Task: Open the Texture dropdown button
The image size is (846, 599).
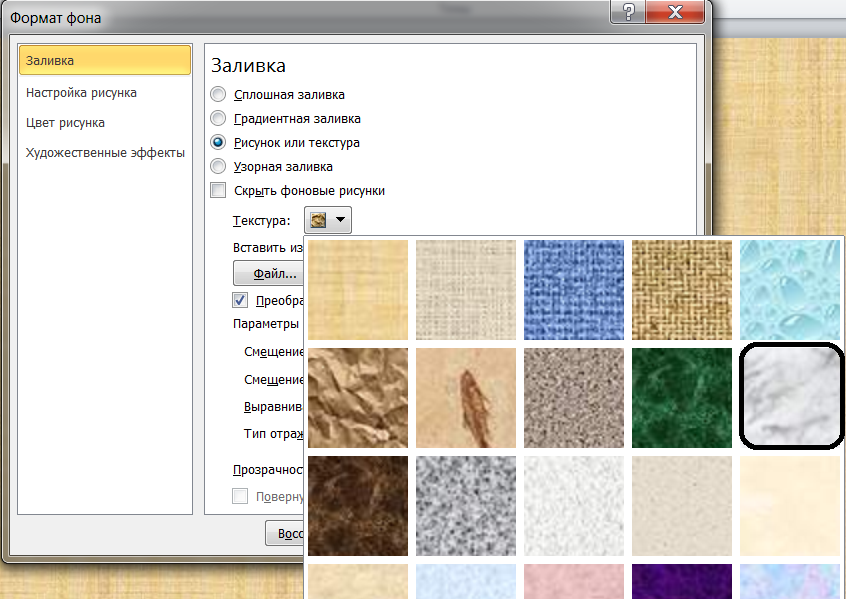Action: pyautogui.click(x=328, y=220)
